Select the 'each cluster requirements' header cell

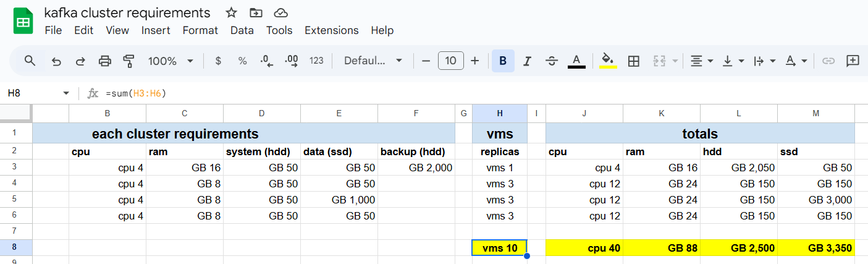click(x=243, y=133)
